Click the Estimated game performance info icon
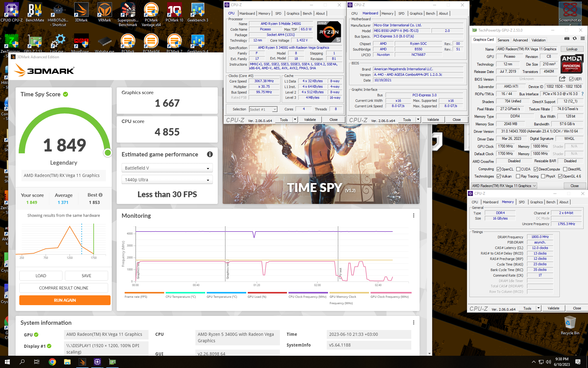Viewport: 588px width, 368px height. pyautogui.click(x=210, y=154)
